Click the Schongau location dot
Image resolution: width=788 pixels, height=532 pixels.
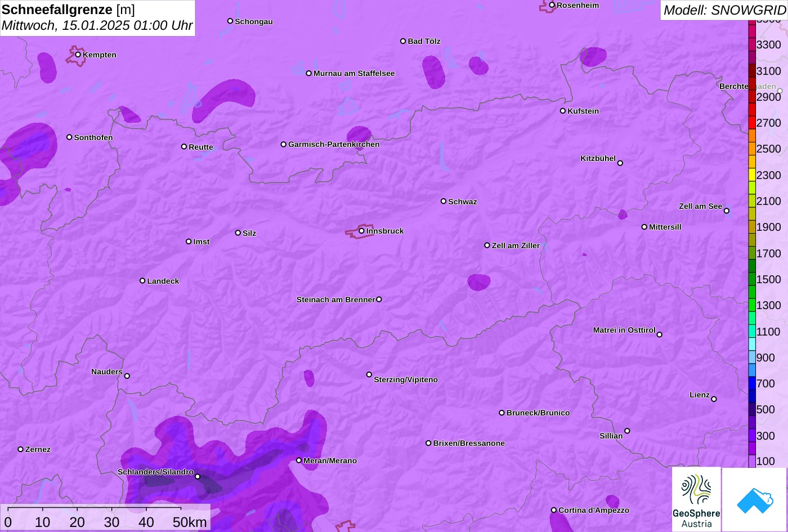[230, 21]
